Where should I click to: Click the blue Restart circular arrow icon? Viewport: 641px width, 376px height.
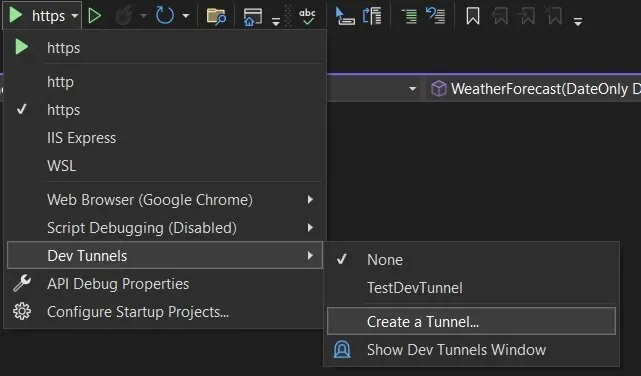[165, 16]
